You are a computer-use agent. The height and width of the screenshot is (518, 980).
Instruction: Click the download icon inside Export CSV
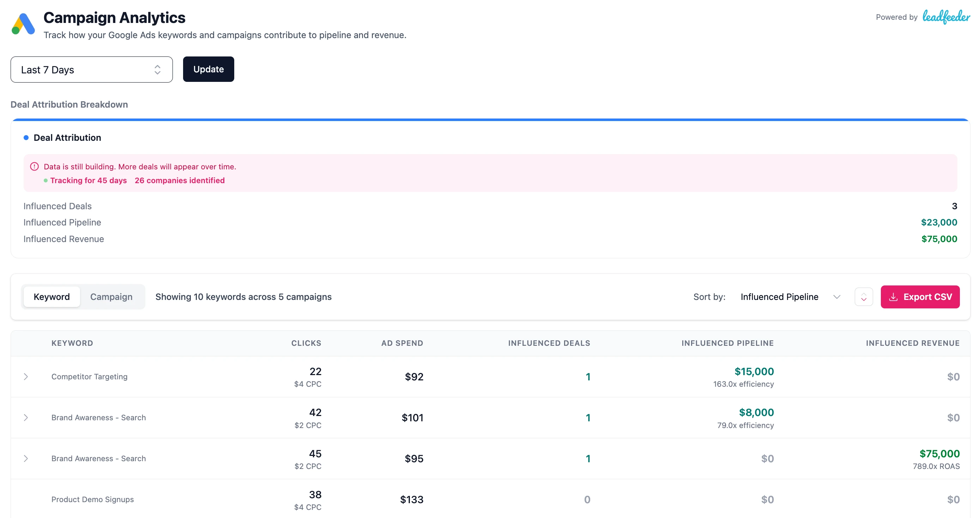click(894, 297)
